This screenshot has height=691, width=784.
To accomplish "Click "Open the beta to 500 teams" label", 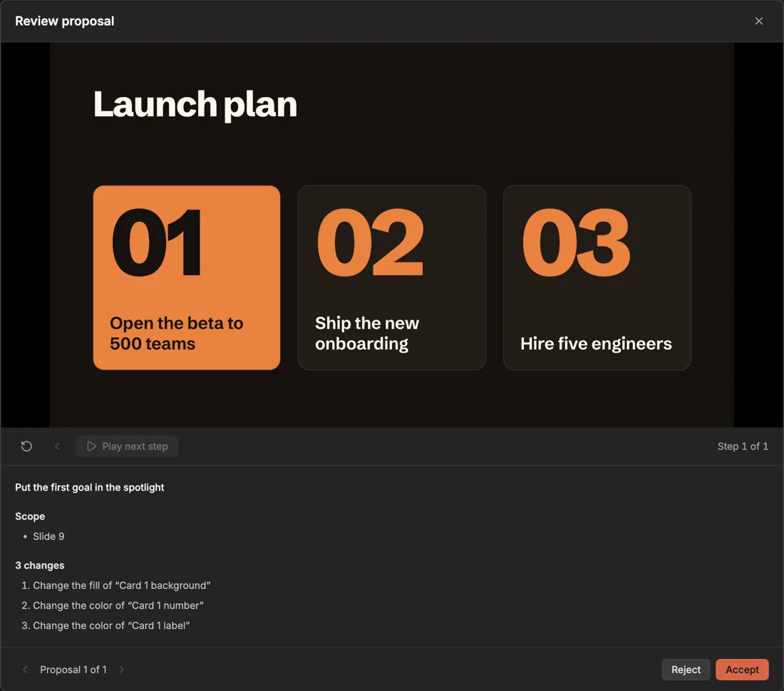I will click(177, 333).
